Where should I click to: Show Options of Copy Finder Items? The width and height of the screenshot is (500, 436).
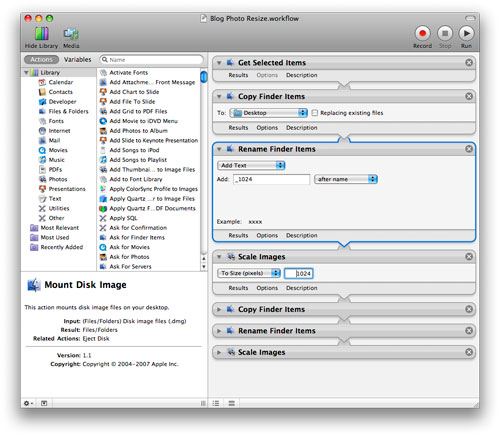click(x=267, y=128)
